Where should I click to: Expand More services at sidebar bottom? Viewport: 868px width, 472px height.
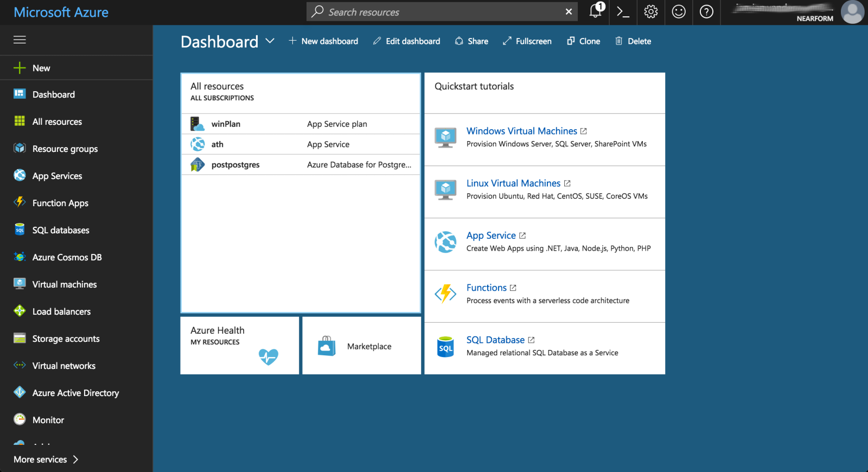pyautogui.click(x=46, y=460)
